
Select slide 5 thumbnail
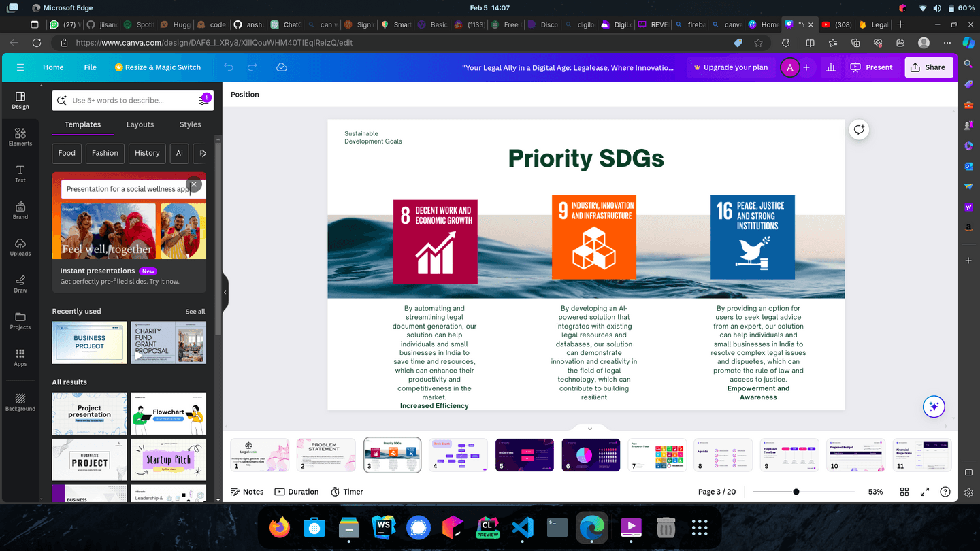click(x=525, y=455)
